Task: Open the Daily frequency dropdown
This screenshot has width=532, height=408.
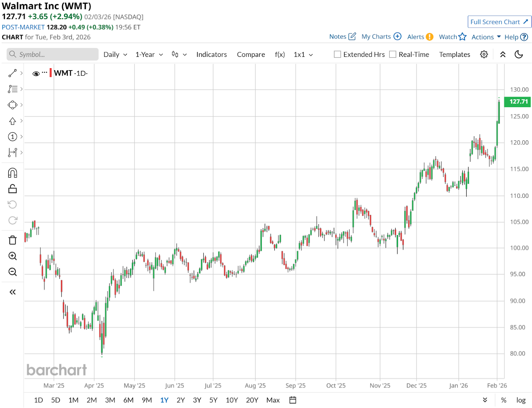Action: (115, 55)
